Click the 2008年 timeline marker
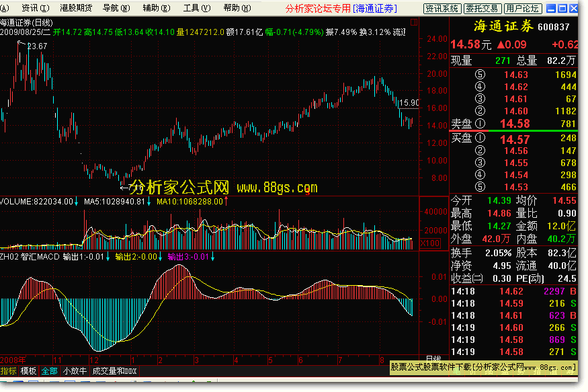Viewport: 588px width, 392px height. click(13, 360)
